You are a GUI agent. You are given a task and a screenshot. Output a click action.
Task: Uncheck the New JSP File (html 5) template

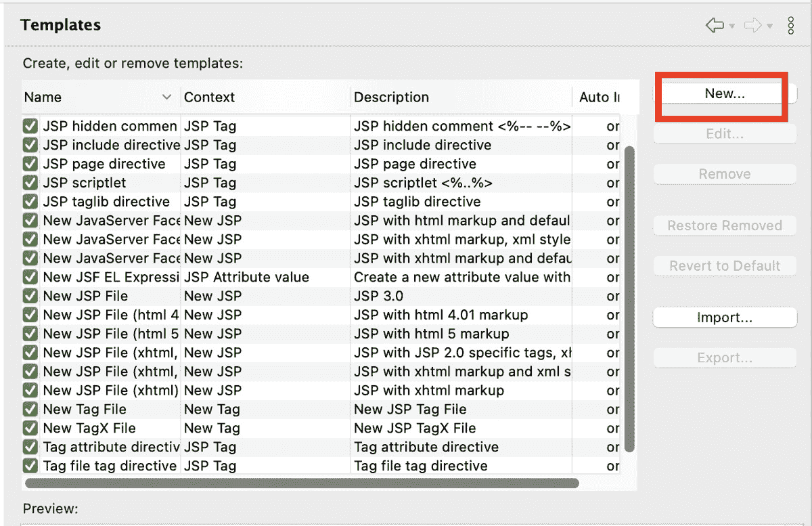click(30, 334)
